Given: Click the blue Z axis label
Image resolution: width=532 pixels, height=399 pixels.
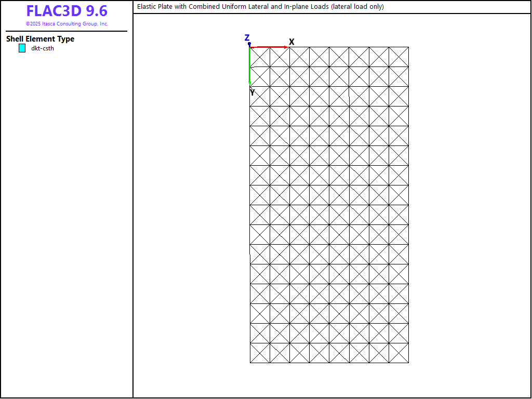Looking at the screenshot, I should (x=247, y=37).
